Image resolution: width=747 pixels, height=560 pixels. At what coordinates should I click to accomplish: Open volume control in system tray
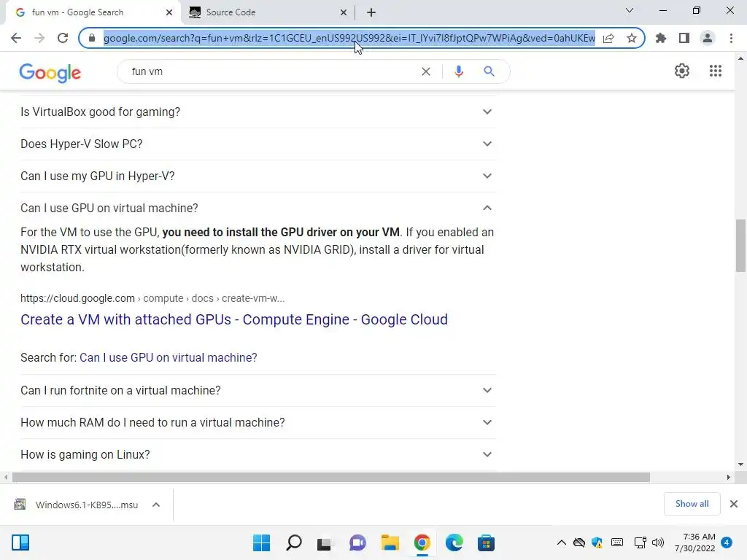coord(658,542)
